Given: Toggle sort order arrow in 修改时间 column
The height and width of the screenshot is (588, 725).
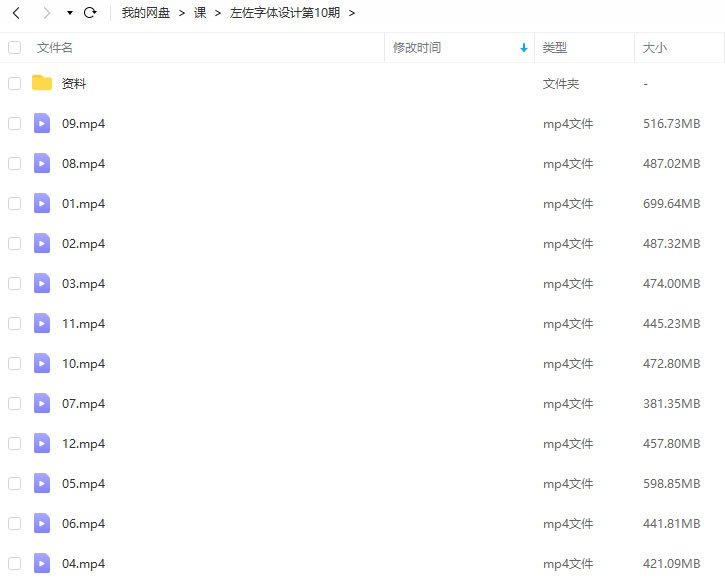Looking at the screenshot, I should tap(523, 48).
